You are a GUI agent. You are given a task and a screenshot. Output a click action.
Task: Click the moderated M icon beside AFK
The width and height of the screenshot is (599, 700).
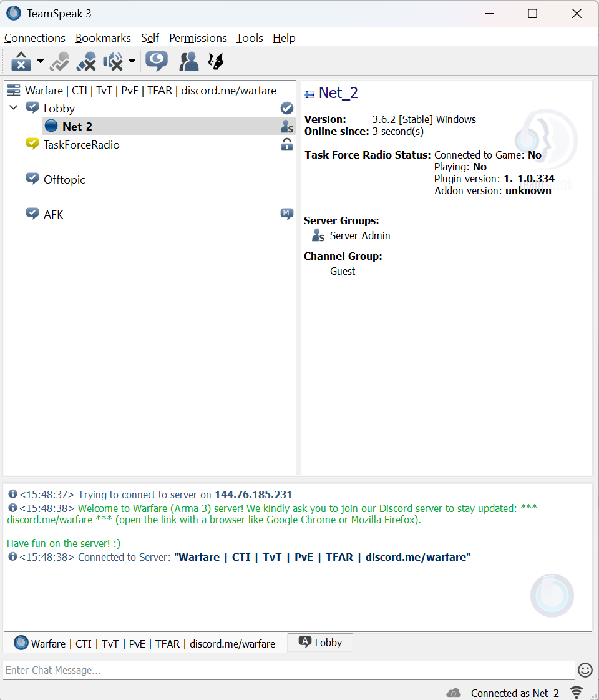pyautogui.click(x=287, y=214)
